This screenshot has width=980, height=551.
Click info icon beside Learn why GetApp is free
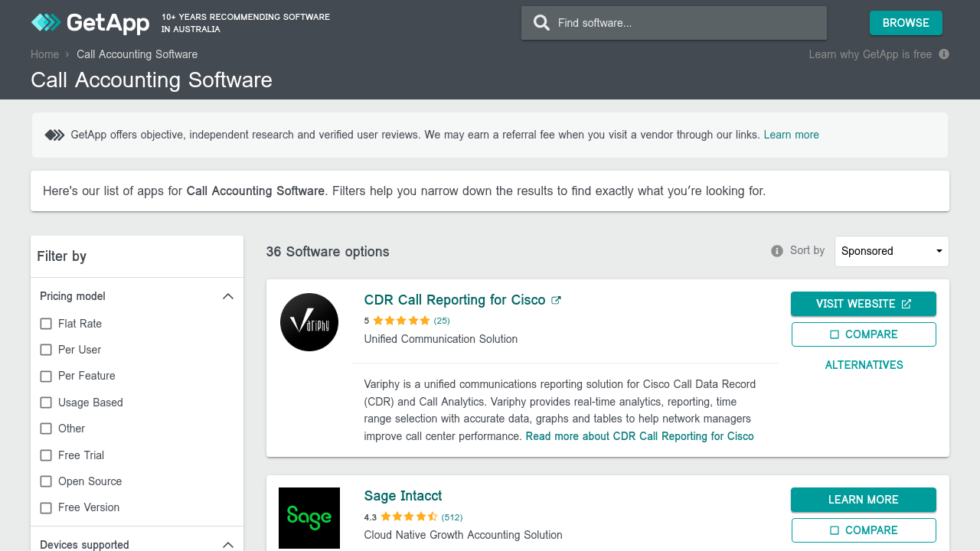944,54
